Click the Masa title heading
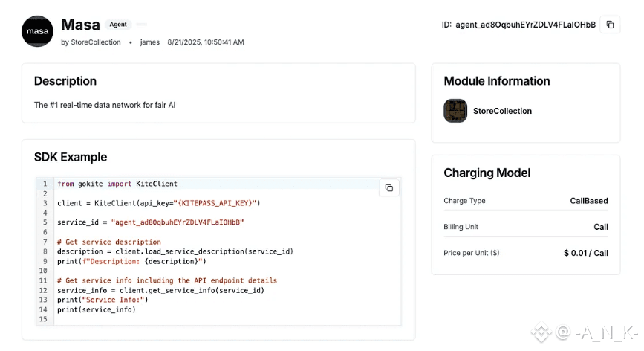This screenshot has width=644, height=351. pos(80,25)
